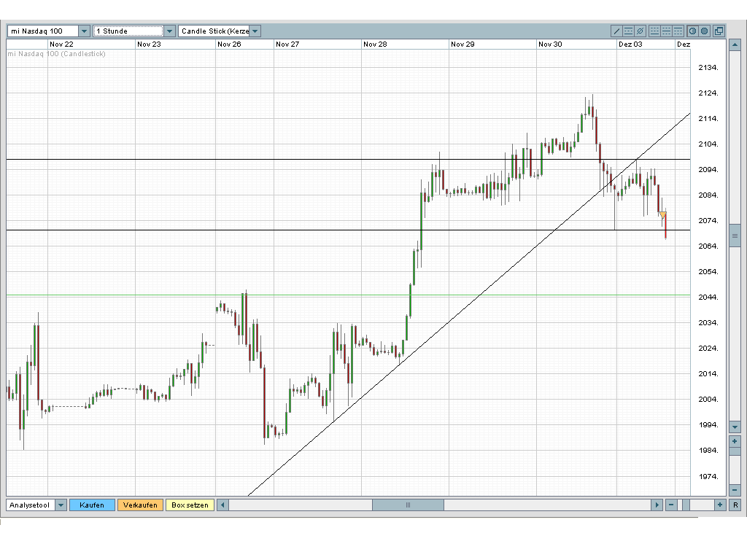Click the horizontal zoom plus button
The width and height of the screenshot is (747, 560).
click(x=720, y=505)
